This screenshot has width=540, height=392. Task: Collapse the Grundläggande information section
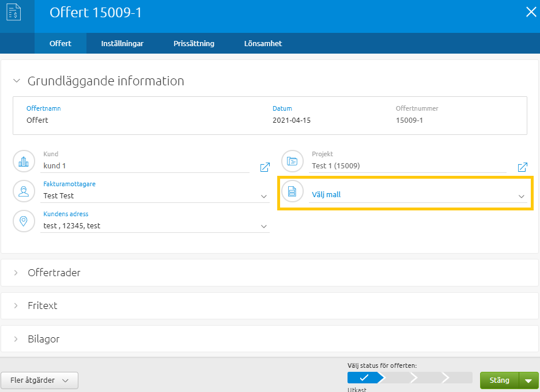16,81
